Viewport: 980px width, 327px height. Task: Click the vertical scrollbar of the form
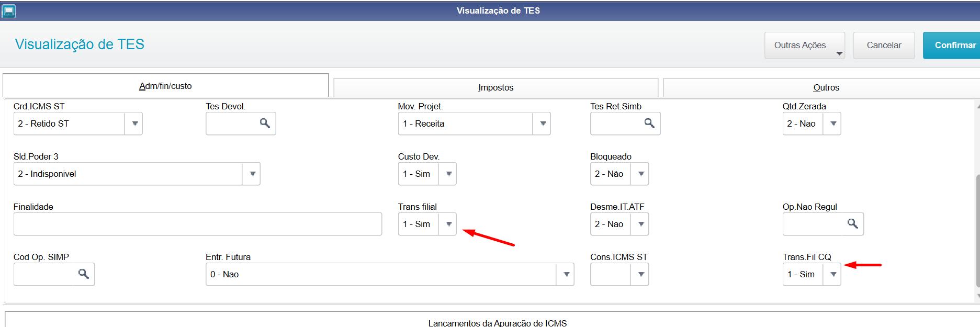pos(977,230)
